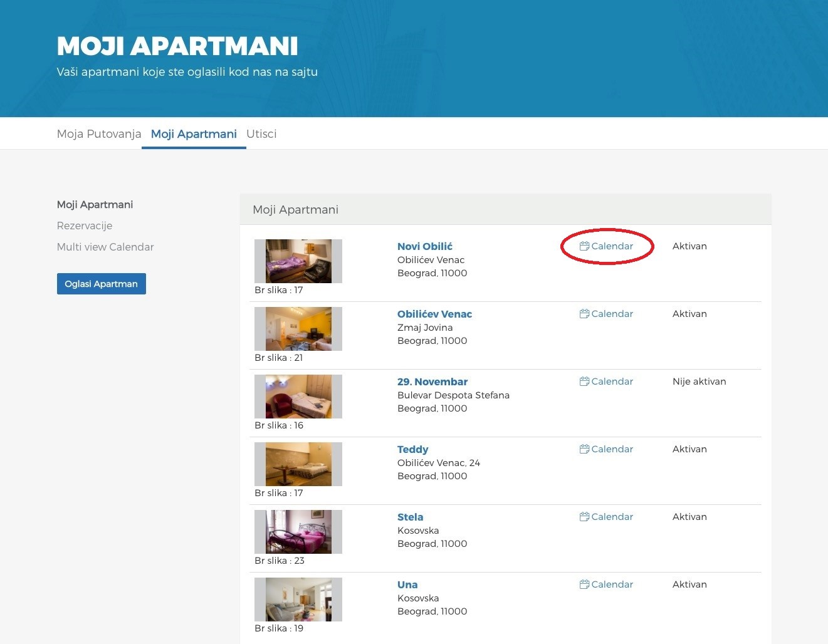Click the calendar icon for Obilićev Venac
The image size is (828, 644).
[584, 314]
